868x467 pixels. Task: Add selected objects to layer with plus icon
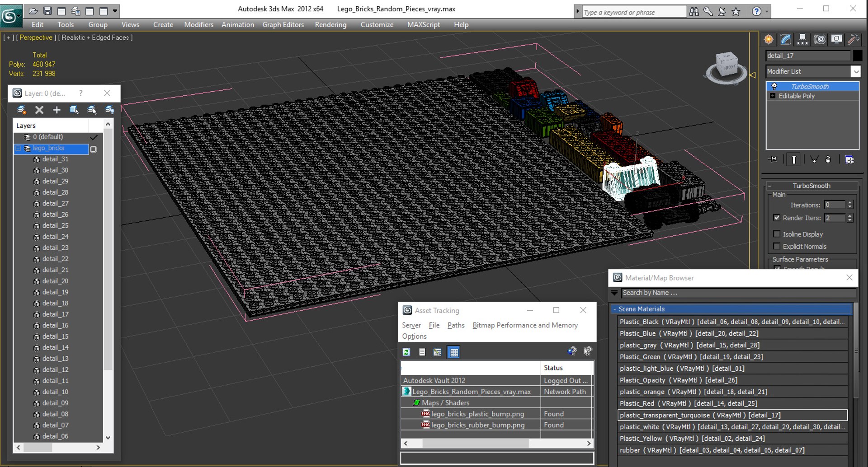(57, 110)
